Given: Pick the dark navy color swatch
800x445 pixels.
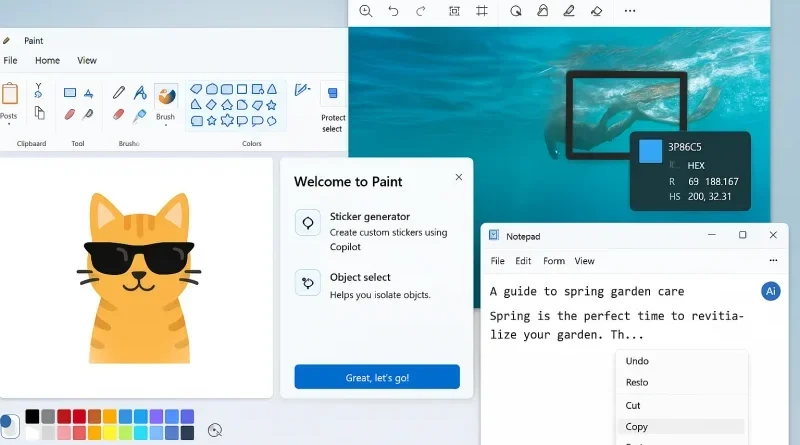Looking at the screenshot, I should coord(187,433).
